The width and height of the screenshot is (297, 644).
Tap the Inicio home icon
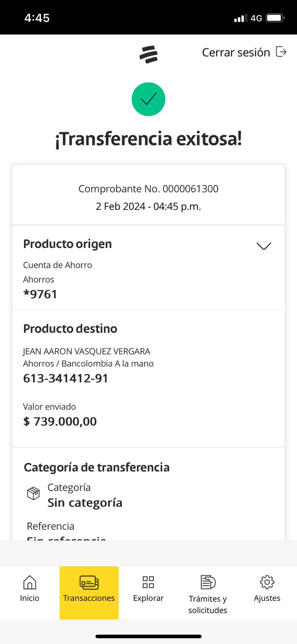[x=30, y=582]
